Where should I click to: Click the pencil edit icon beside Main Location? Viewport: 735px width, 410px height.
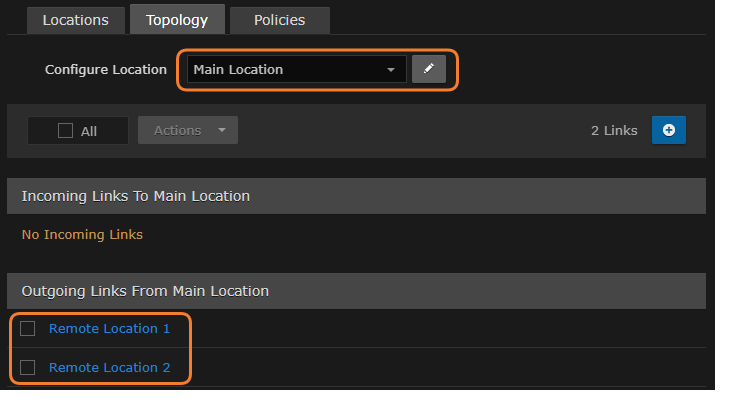(x=428, y=69)
